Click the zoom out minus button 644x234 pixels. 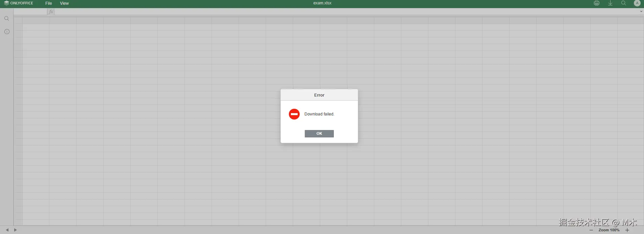tap(591, 230)
